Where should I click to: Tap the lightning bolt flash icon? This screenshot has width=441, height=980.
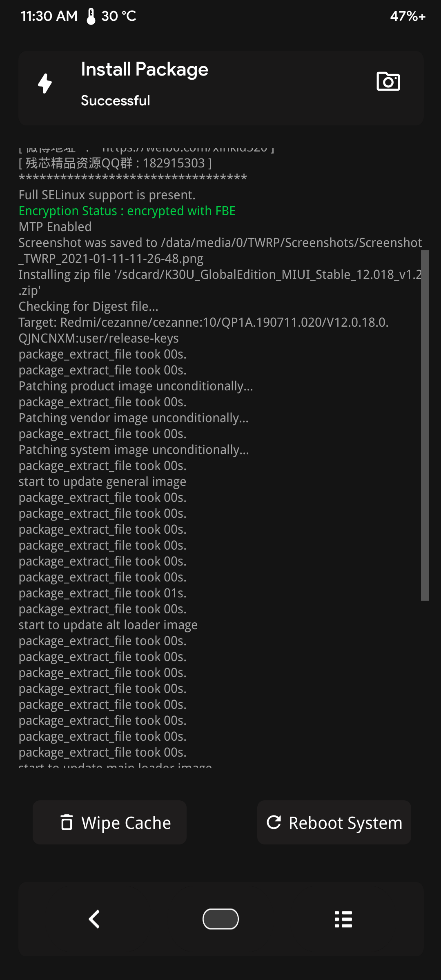[45, 83]
